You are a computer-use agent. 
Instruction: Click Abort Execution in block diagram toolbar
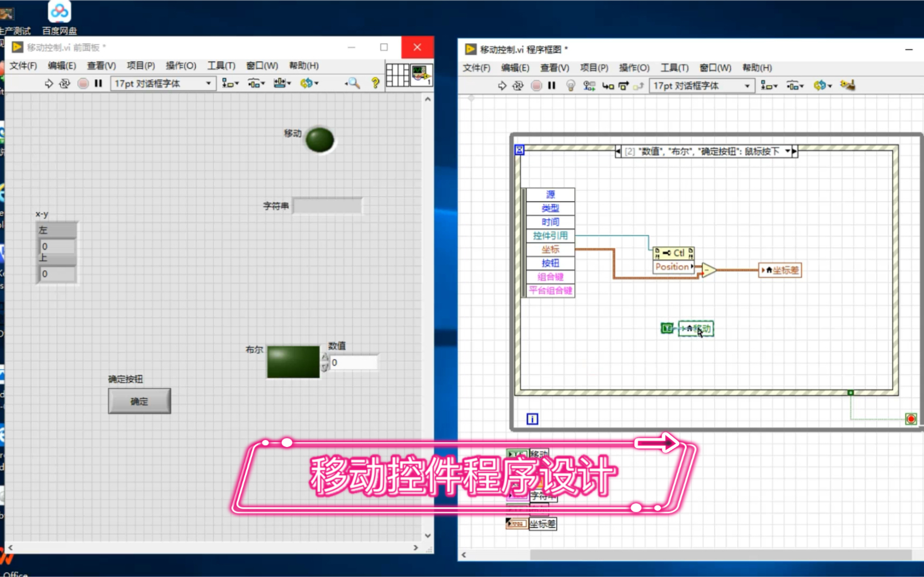pos(536,86)
